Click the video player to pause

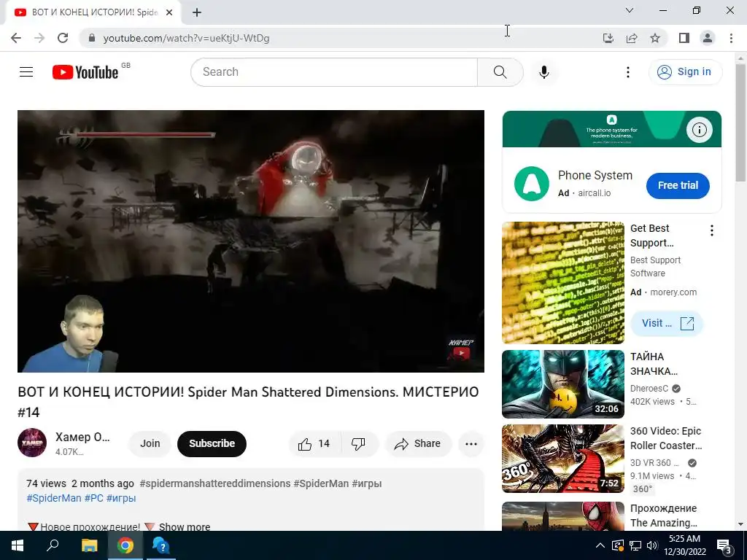251,241
